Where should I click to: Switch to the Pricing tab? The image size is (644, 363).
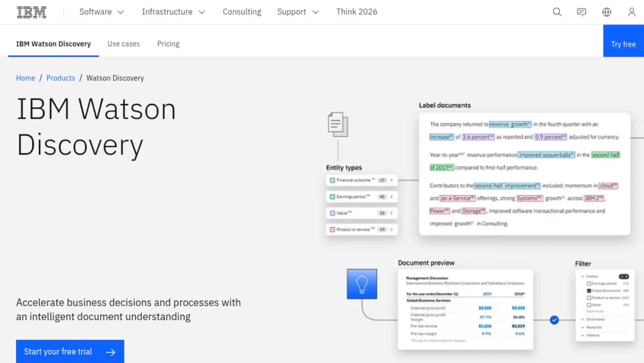tap(168, 44)
